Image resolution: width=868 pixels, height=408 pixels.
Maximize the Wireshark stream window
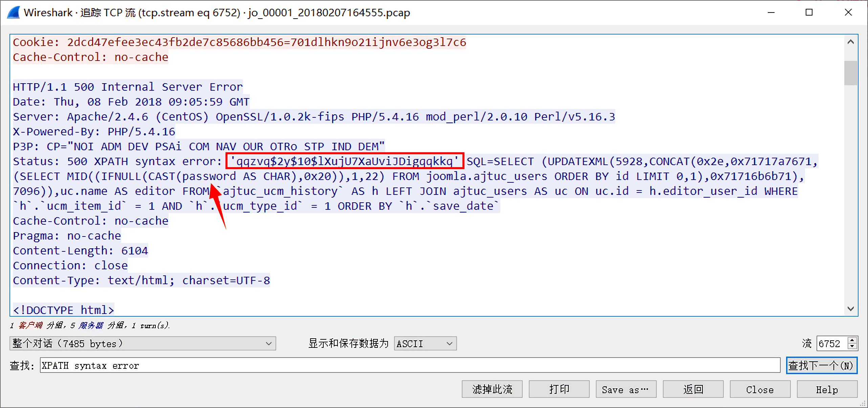pyautogui.click(x=809, y=13)
